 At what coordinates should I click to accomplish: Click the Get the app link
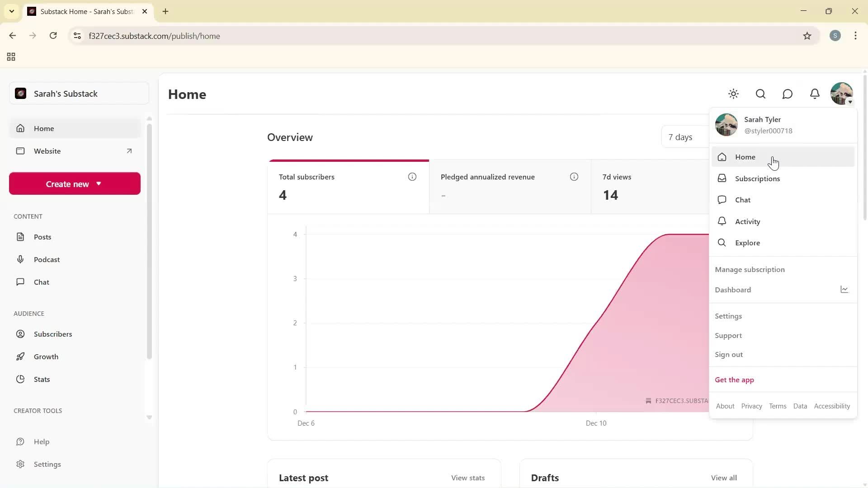pyautogui.click(x=734, y=380)
